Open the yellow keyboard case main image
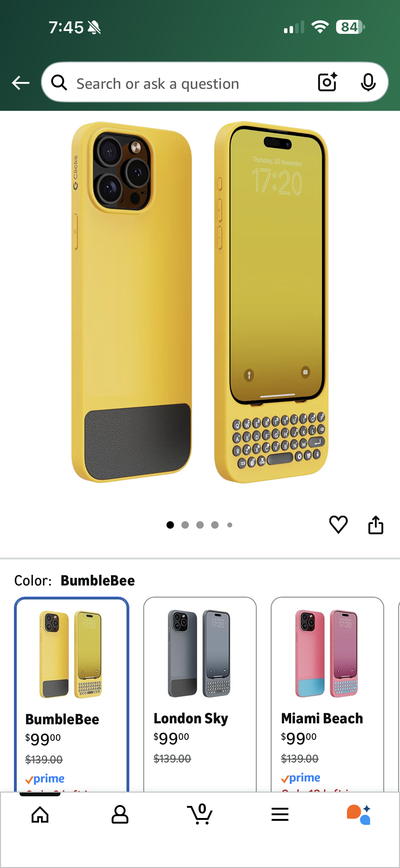The width and height of the screenshot is (400, 868). [200, 302]
